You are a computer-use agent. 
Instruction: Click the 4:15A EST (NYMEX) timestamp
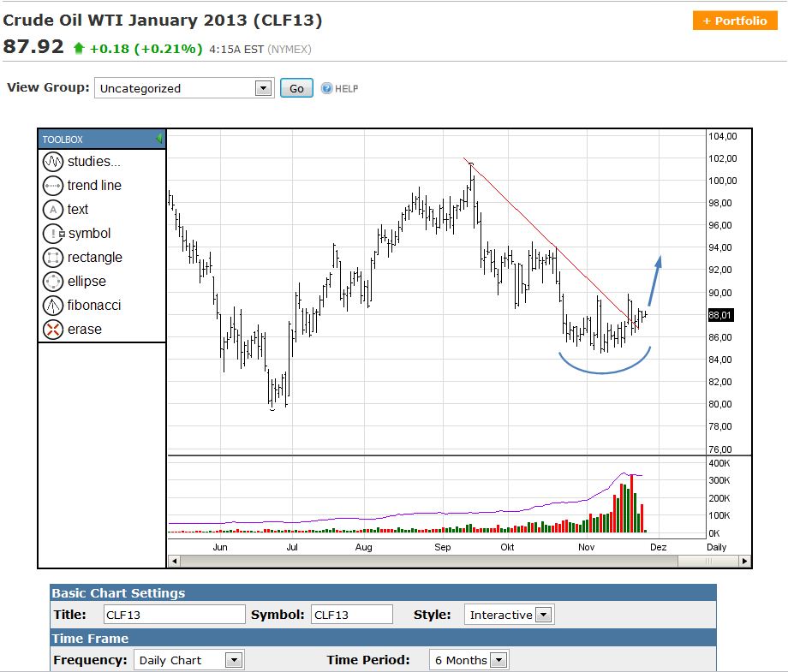tap(260, 49)
